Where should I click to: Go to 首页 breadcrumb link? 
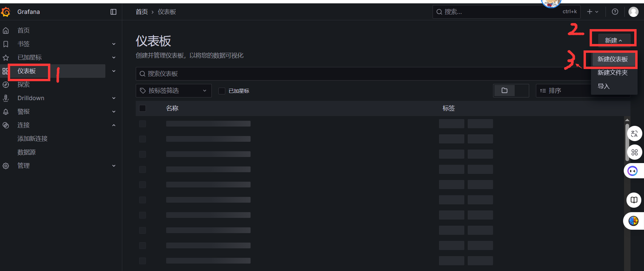(141, 12)
